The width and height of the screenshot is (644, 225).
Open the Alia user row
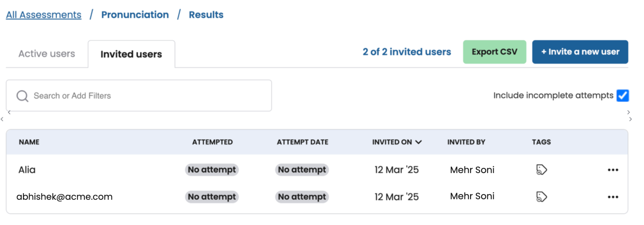[27, 170]
